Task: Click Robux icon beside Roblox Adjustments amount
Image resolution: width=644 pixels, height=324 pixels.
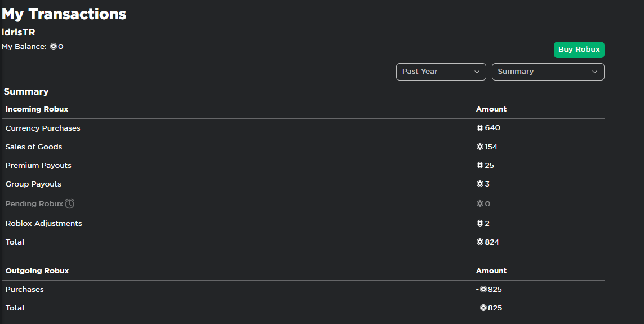Action: (x=480, y=223)
